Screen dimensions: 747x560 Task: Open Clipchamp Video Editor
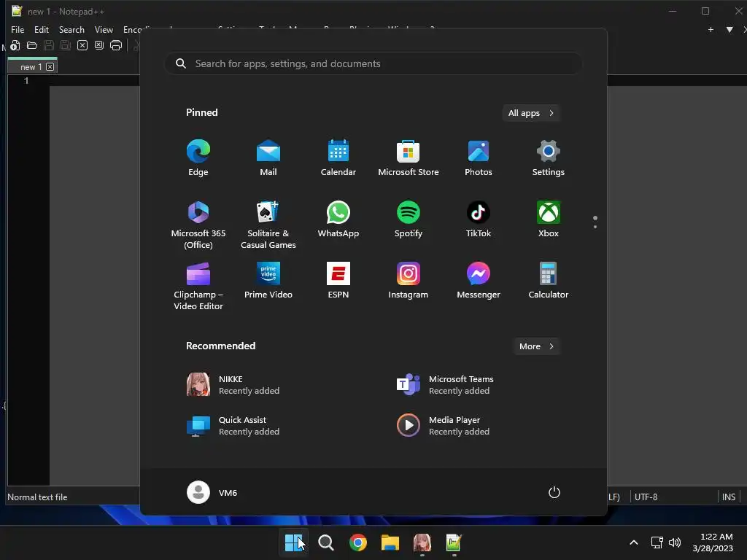tap(198, 286)
